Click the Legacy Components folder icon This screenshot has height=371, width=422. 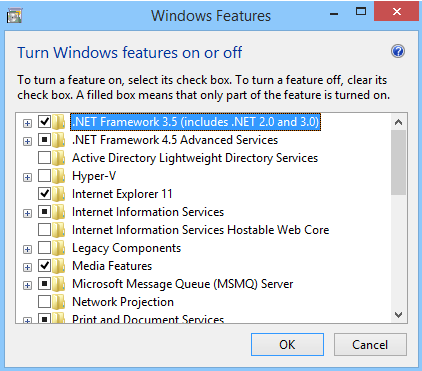point(59,248)
